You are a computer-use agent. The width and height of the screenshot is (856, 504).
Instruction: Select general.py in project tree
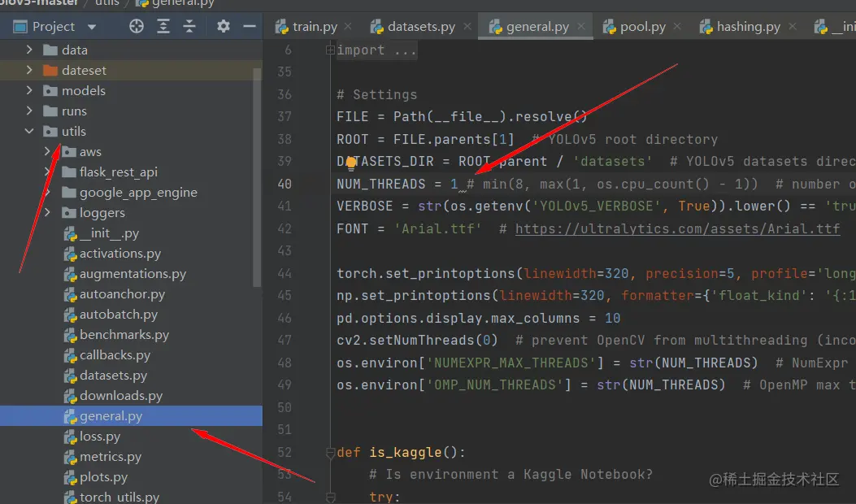point(111,416)
